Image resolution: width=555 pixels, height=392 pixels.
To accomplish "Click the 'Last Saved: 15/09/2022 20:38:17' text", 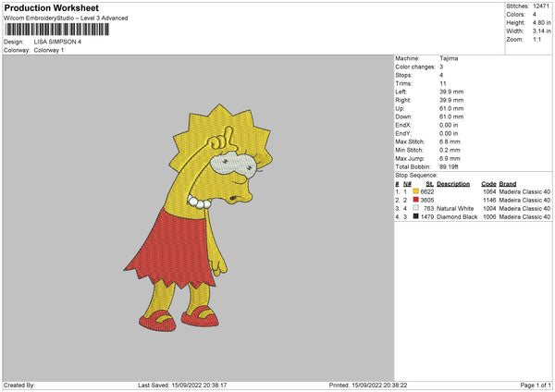I will point(182,386).
